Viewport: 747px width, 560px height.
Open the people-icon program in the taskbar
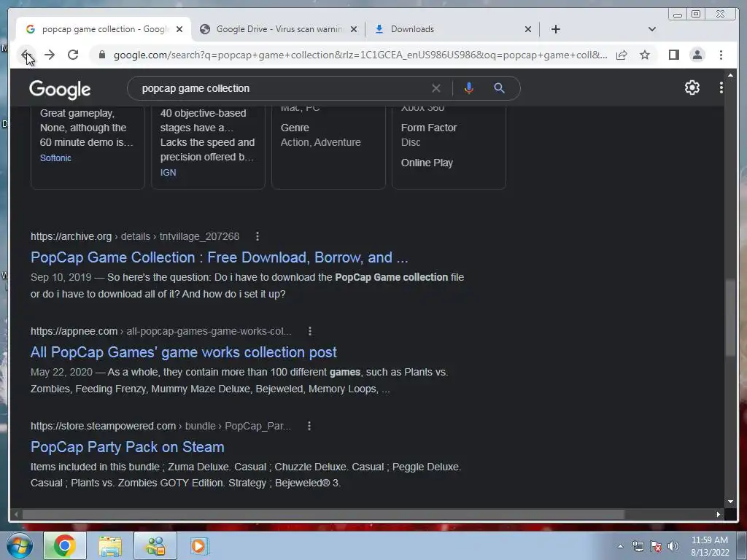coord(155,545)
